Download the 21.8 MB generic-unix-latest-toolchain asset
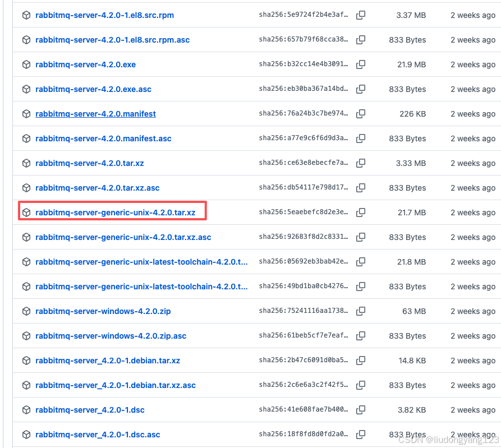Screen dimensions: 501x448 pyautogui.click(x=141, y=261)
